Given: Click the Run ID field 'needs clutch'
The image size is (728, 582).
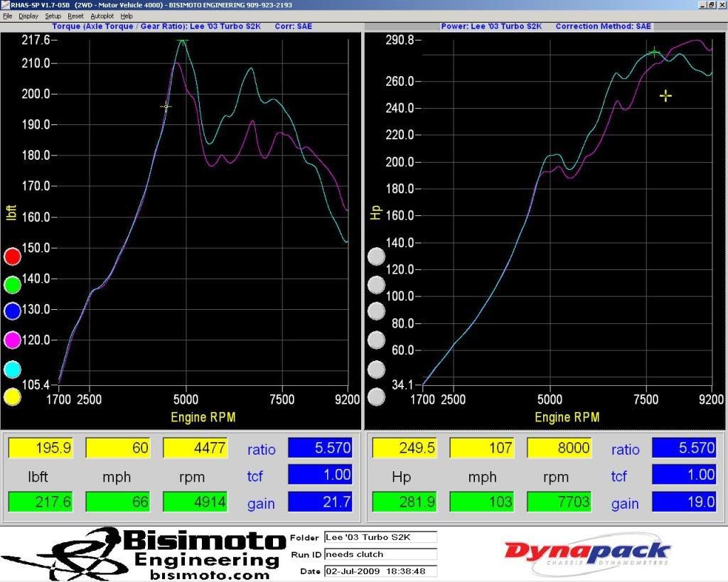Looking at the screenshot, I should 380,554.
